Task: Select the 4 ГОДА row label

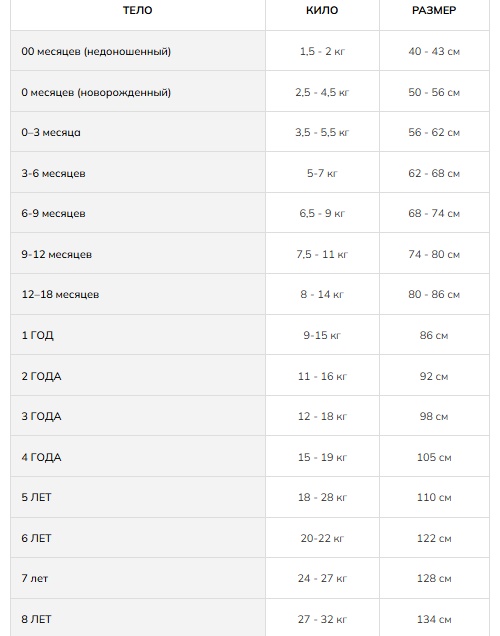Action: pyautogui.click(x=41, y=458)
